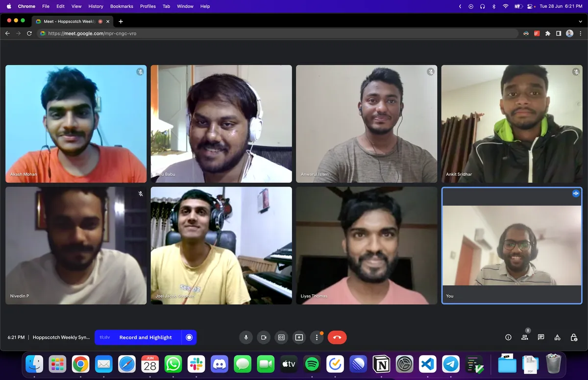Open Visual Studio Code from Dock
The width and height of the screenshot is (588, 380).
click(428, 364)
